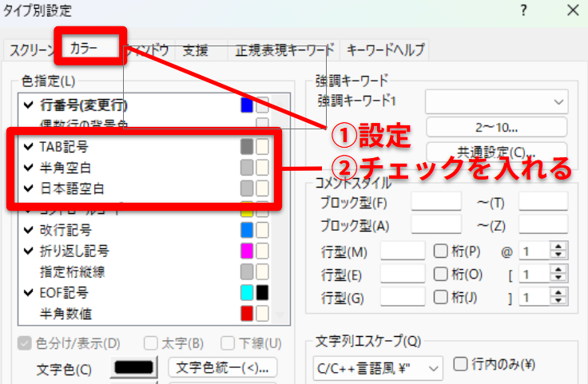
Task: Click the help question mark button
Action: pos(524,10)
